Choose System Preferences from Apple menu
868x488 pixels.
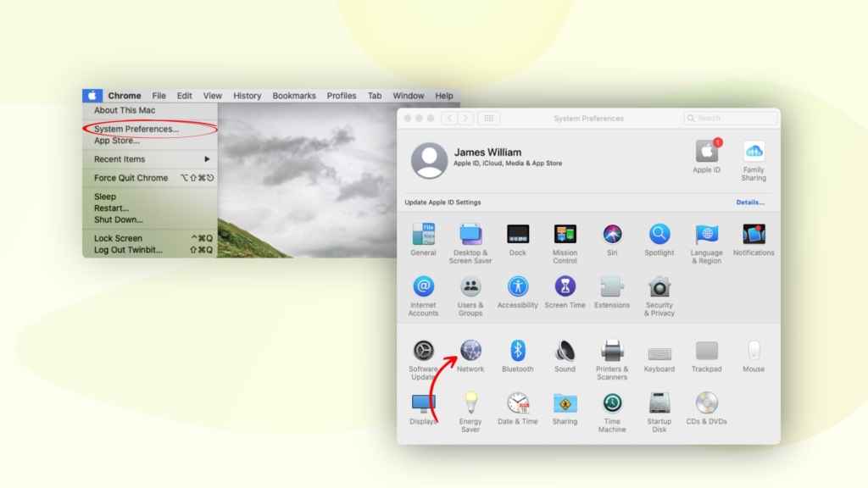pyautogui.click(x=150, y=129)
